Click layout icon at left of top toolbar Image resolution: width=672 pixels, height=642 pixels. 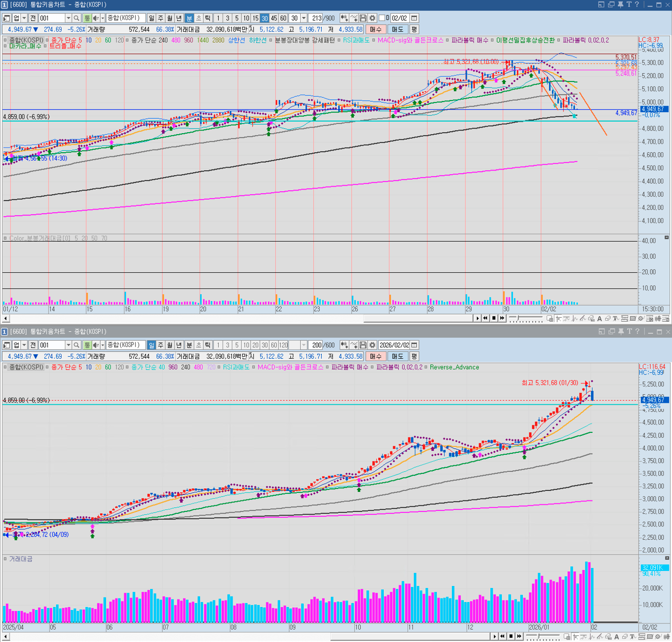coord(7,18)
